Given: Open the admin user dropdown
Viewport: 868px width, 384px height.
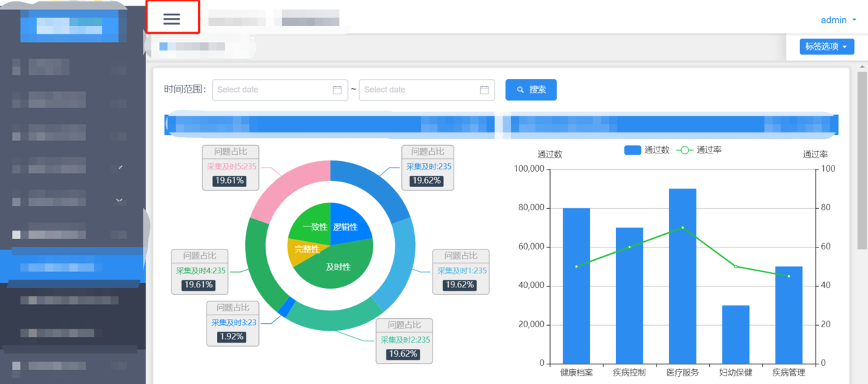Looking at the screenshot, I should pos(839,20).
